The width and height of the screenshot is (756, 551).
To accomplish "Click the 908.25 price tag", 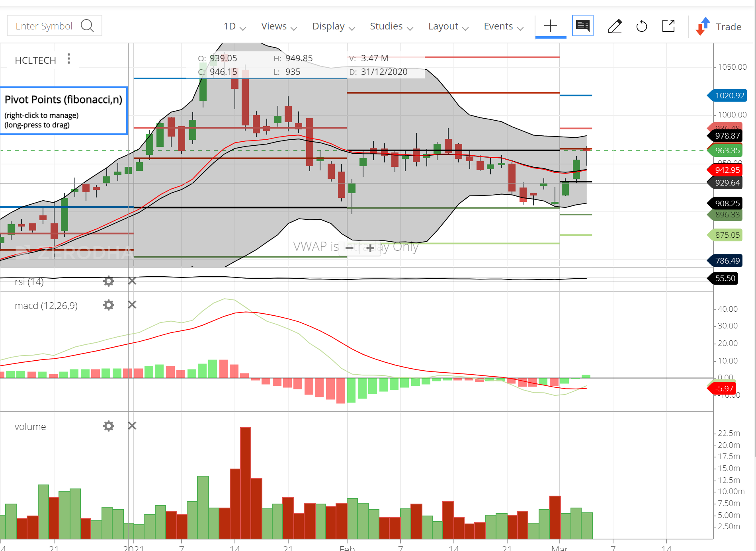I will click(725, 203).
